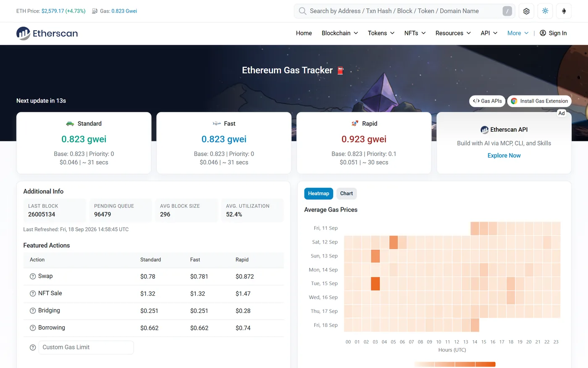Click the Swap rapid price $0.872

[x=245, y=277]
